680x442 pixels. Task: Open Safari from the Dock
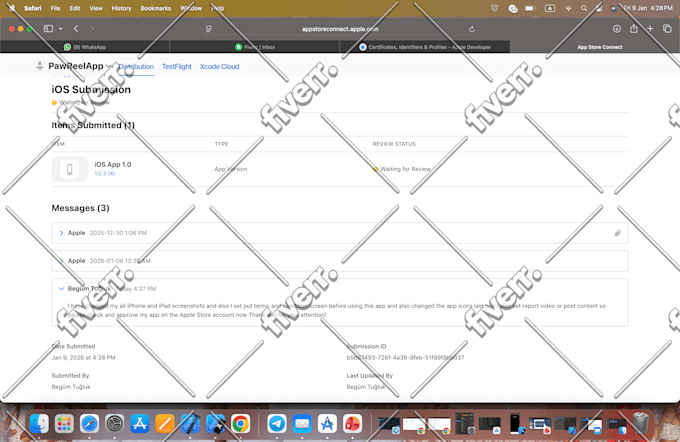tap(89, 423)
